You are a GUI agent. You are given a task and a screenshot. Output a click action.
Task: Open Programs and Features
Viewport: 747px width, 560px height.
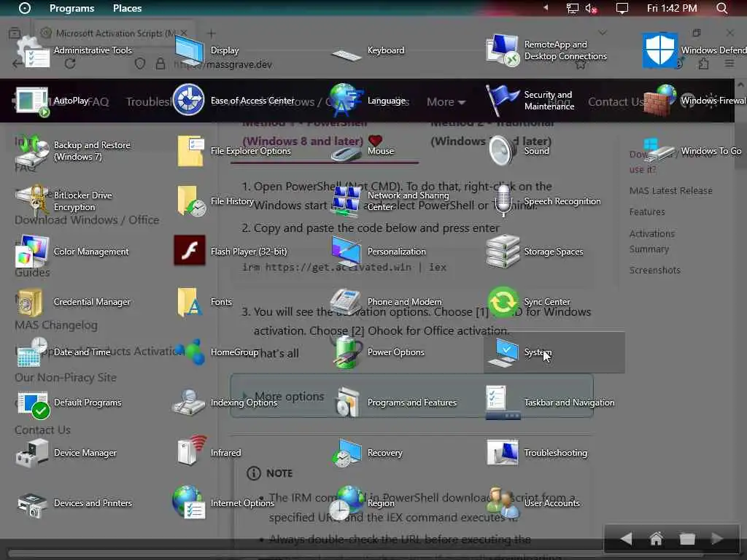[x=395, y=402]
